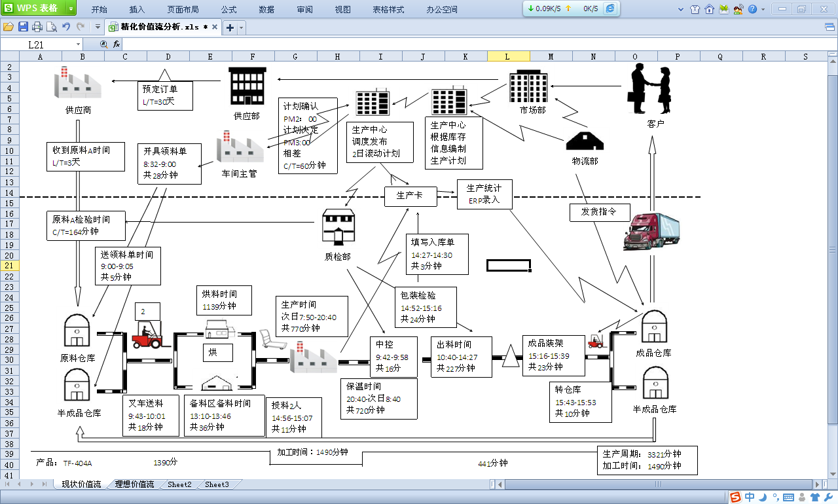Undo the last action

pyautogui.click(x=65, y=27)
